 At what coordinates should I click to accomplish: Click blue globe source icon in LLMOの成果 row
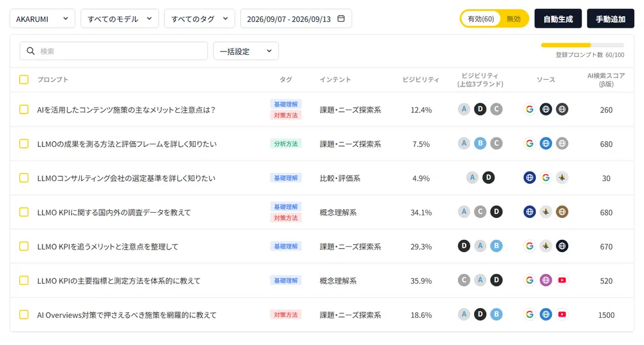point(546,144)
